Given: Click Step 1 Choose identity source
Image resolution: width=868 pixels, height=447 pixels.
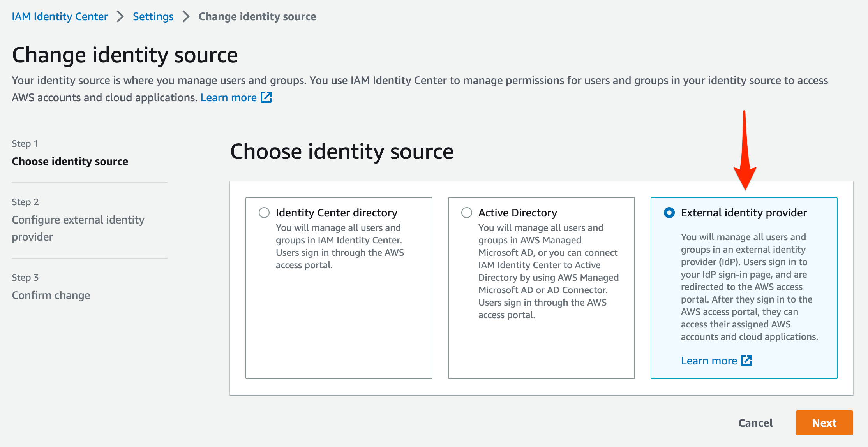Looking at the screenshot, I should 70,161.
